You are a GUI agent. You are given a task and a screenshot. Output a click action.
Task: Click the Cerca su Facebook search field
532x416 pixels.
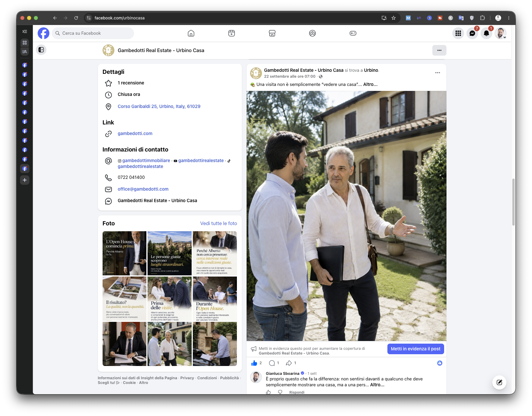coord(93,33)
